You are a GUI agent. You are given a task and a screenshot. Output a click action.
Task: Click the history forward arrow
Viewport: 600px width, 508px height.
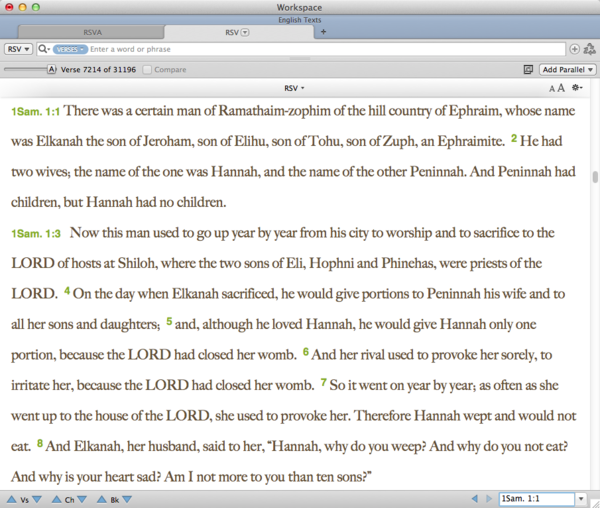click(489, 498)
